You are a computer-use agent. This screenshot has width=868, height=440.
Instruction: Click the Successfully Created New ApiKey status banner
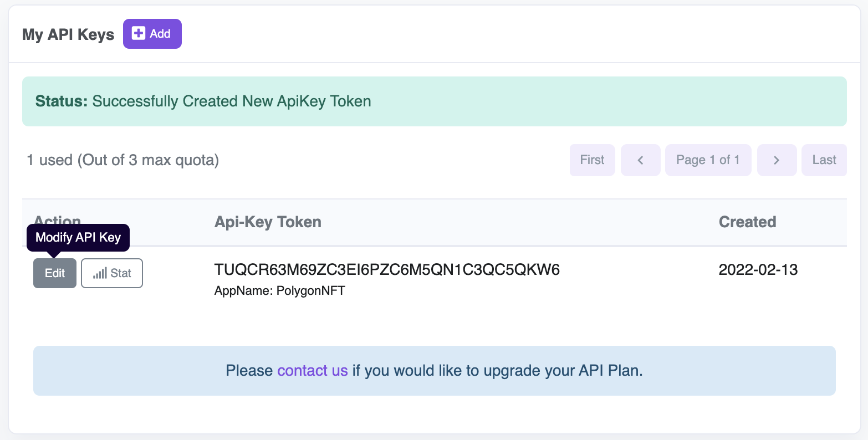(435, 101)
